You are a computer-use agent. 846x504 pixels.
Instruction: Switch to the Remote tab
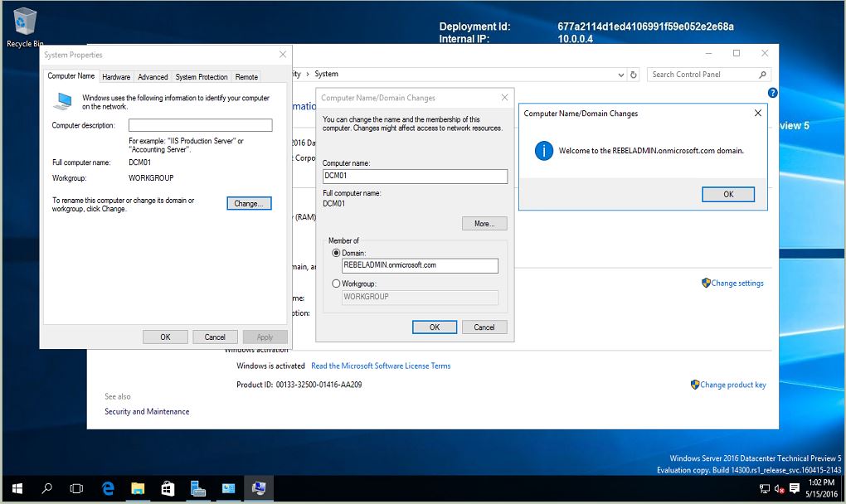point(246,77)
